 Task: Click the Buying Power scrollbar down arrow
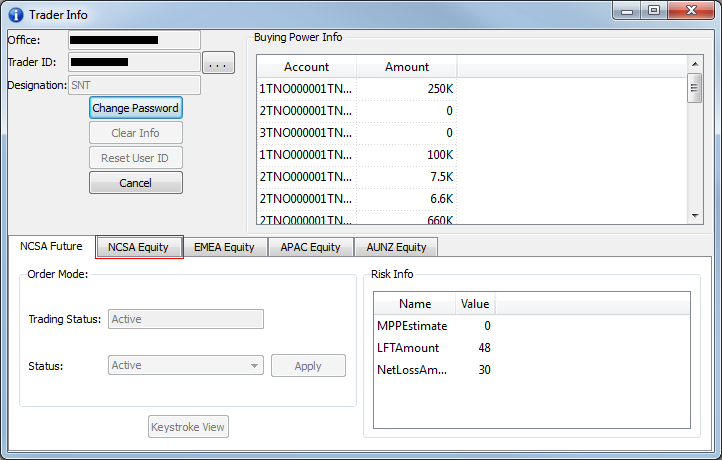tap(694, 215)
